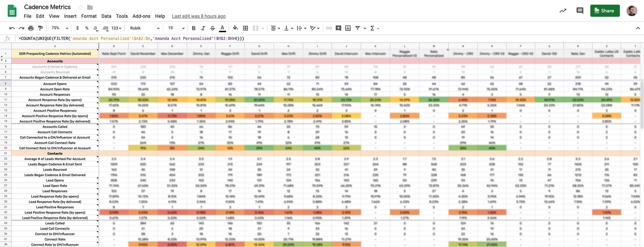Screen dimensions: 644x247
Task: Open the Data menu
Action: pos(106,16)
